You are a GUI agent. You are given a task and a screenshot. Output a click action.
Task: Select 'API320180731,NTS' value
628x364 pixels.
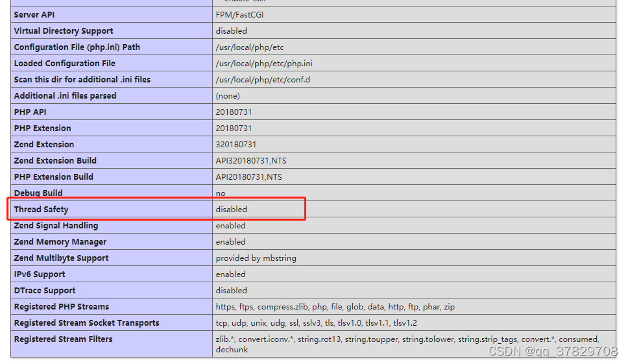(251, 160)
